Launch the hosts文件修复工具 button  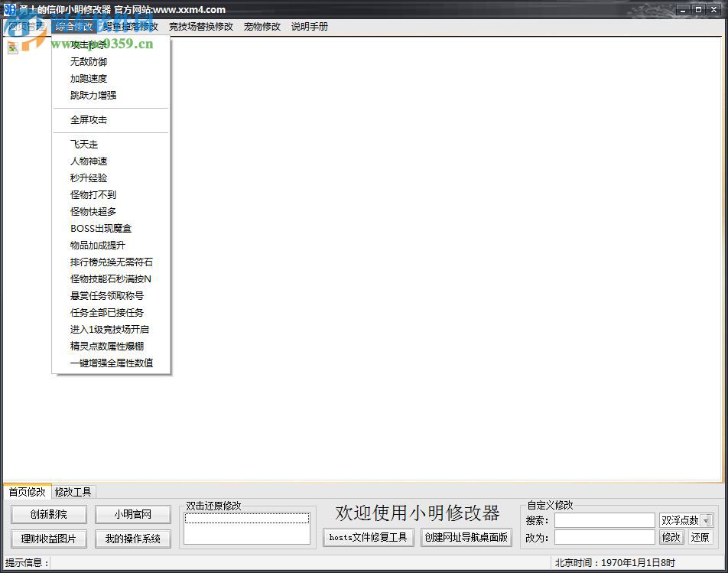[368, 537]
